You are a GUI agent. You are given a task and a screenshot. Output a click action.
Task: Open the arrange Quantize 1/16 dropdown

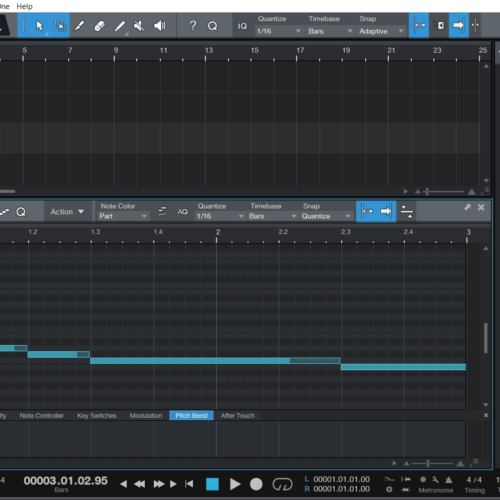pos(278,31)
